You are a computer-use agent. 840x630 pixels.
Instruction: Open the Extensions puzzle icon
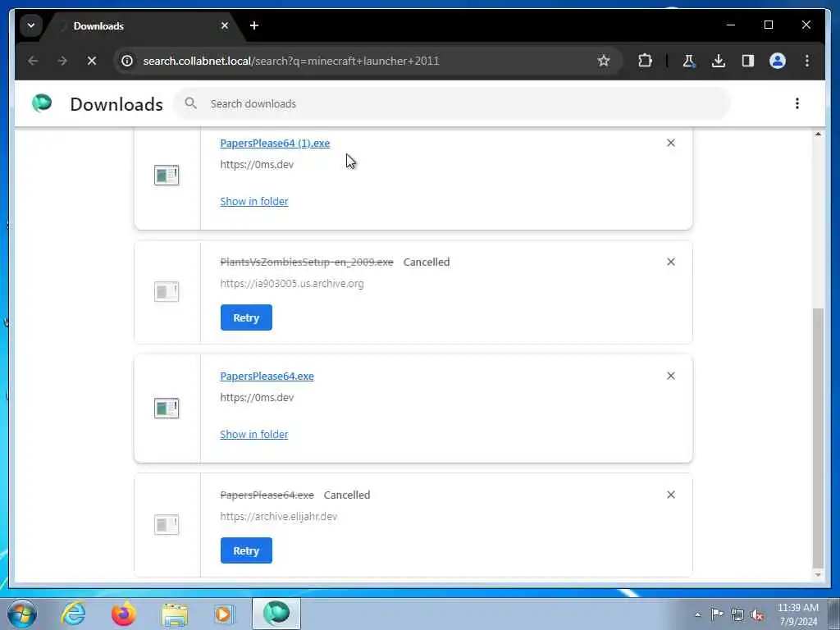coord(645,61)
